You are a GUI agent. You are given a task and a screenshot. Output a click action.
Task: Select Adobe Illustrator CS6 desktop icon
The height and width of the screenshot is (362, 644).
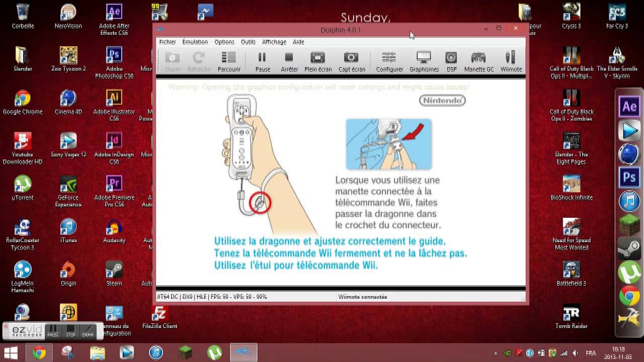coord(114,106)
